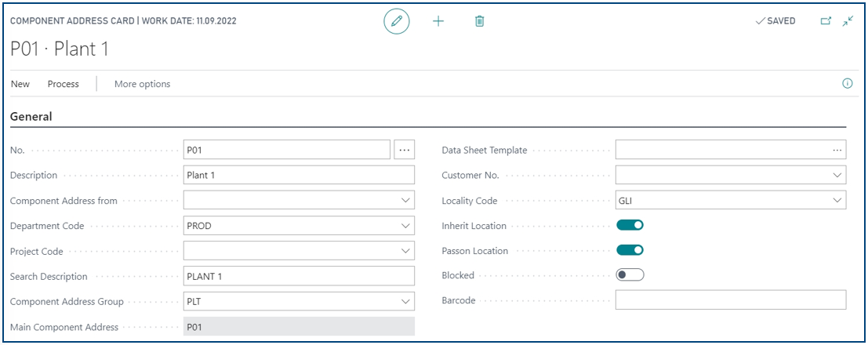Turn off the Passon Location switch
This screenshot has width=868, height=345.
tap(630, 250)
